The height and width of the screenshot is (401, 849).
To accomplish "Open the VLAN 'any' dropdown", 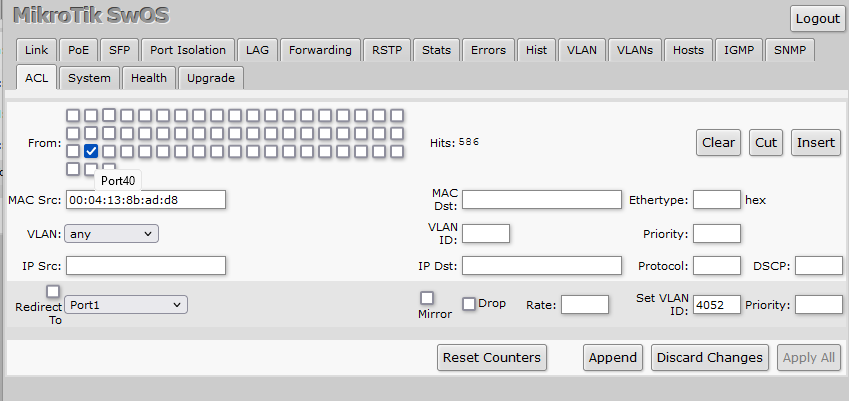I will [112, 234].
